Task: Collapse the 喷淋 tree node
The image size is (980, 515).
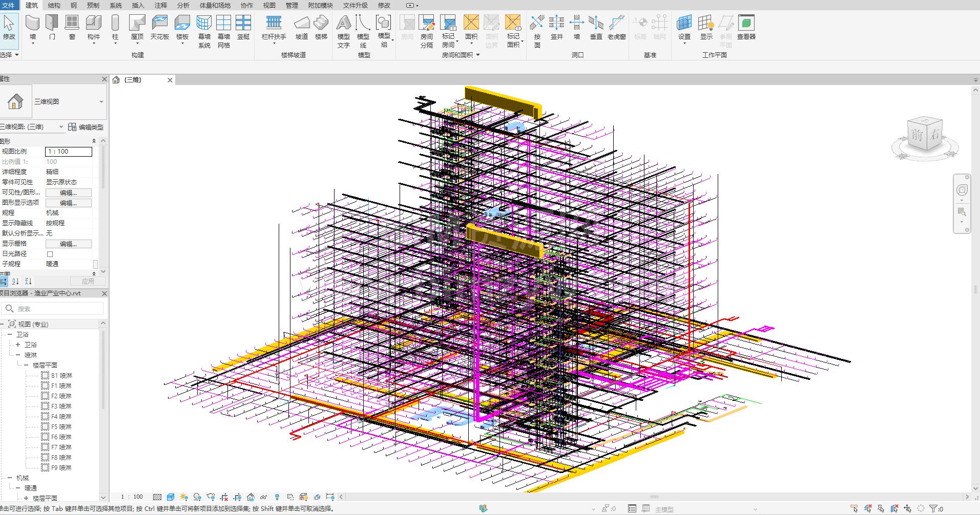Action: click(18, 355)
